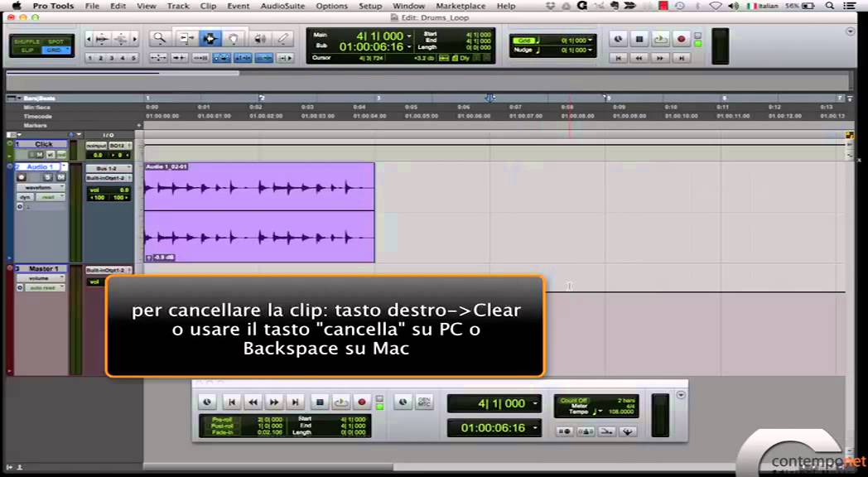The image size is (868, 477).
Task: Zoom out horizontally with left arrow
Action: (x=89, y=39)
